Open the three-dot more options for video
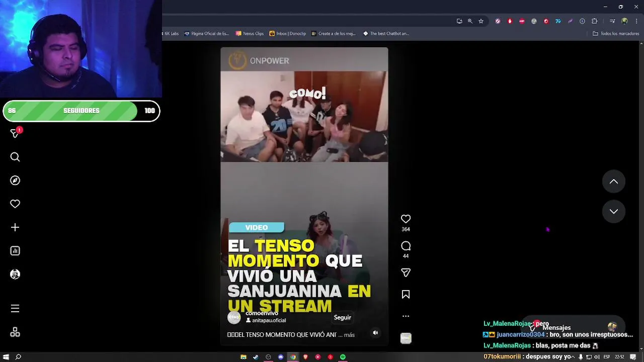Image resolution: width=644 pixels, height=362 pixels. pos(406,316)
